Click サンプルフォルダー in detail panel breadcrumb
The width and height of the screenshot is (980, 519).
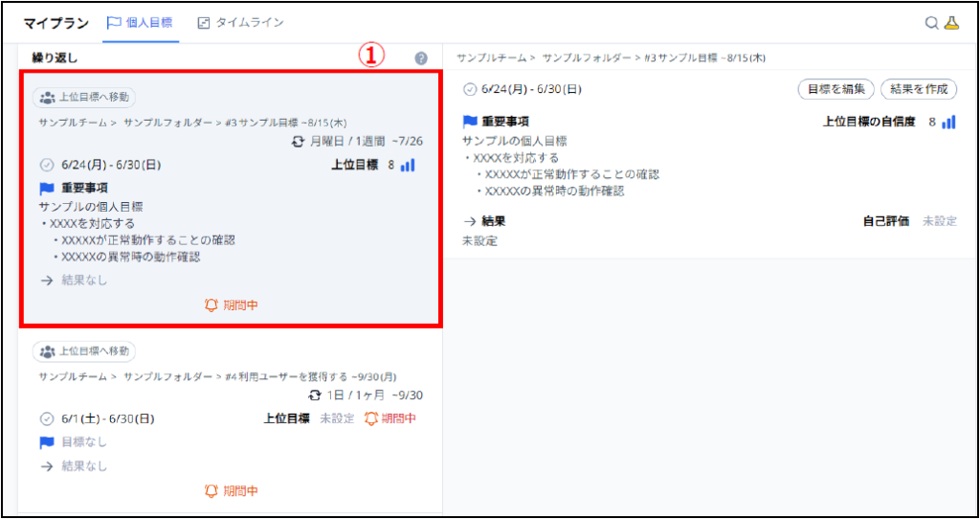coord(587,58)
